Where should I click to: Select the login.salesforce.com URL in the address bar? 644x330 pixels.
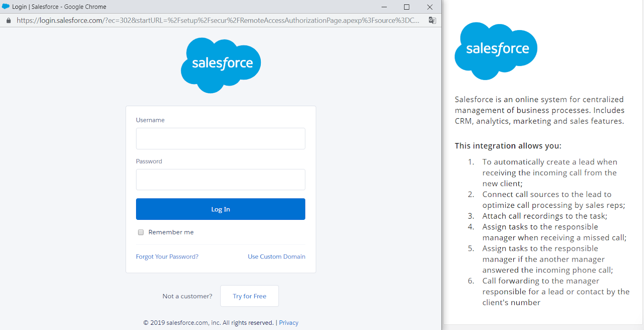pyautogui.click(x=218, y=20)
